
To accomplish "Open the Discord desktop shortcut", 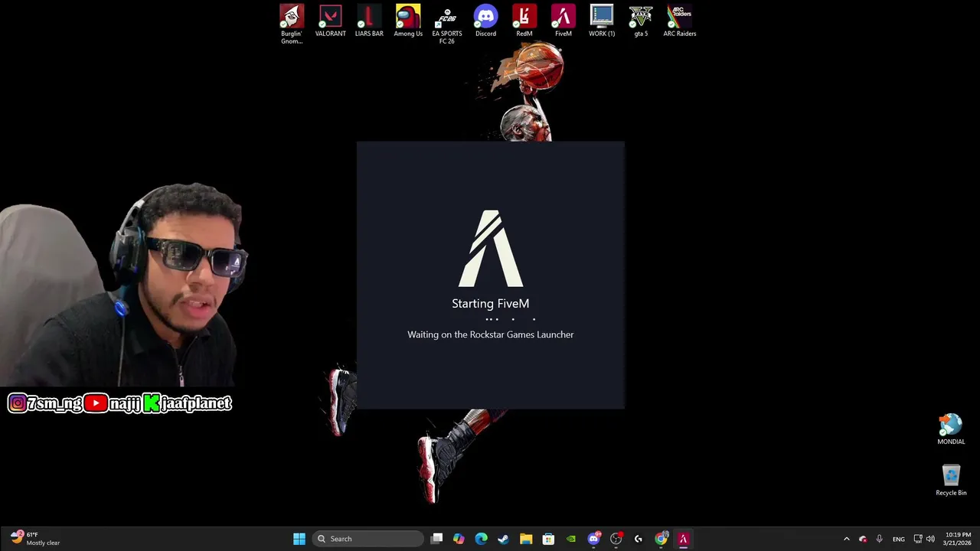I will 485,21.
